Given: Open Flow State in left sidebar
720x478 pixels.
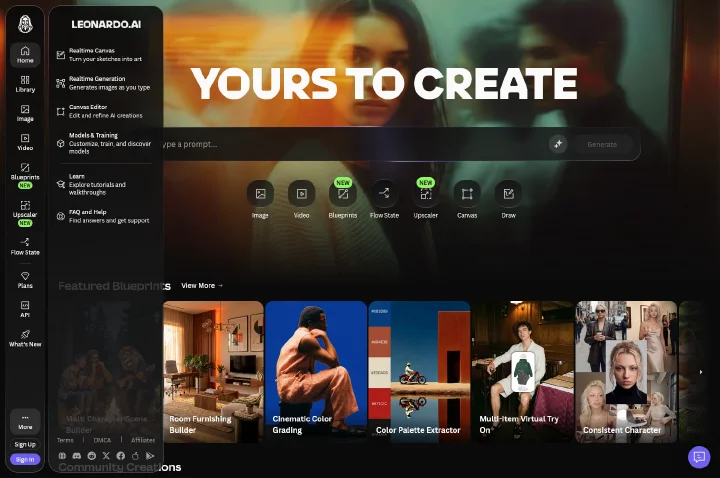Looking at the screenshot, I should pyautogui.click(x=25, y=247).
